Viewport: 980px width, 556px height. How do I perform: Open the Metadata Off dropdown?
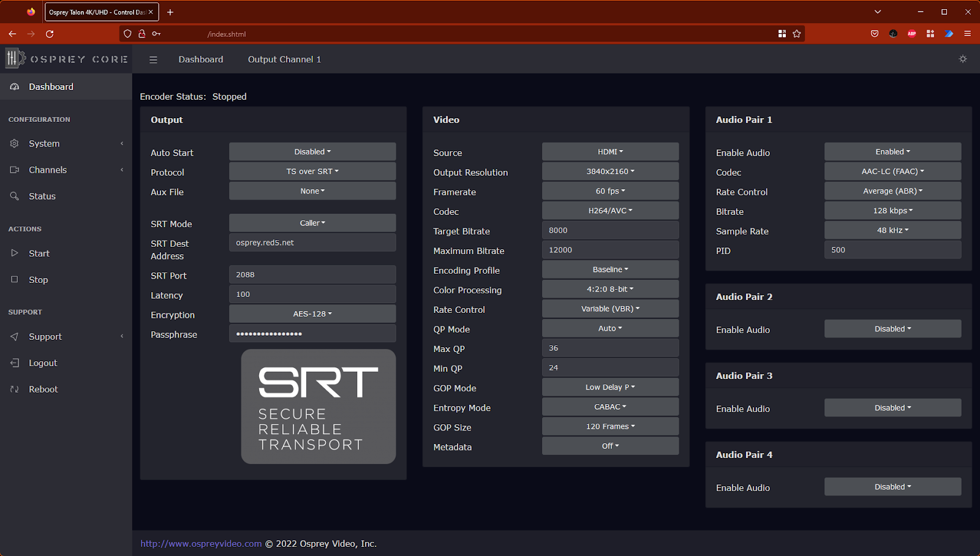click(610, 446)
